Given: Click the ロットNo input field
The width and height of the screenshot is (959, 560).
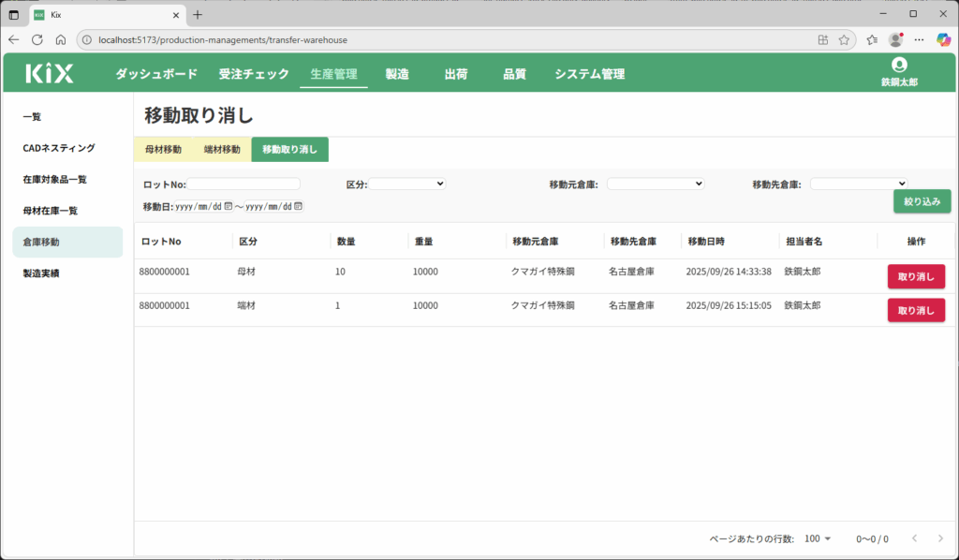Looking at the screenshot, I should pos(243,184).
